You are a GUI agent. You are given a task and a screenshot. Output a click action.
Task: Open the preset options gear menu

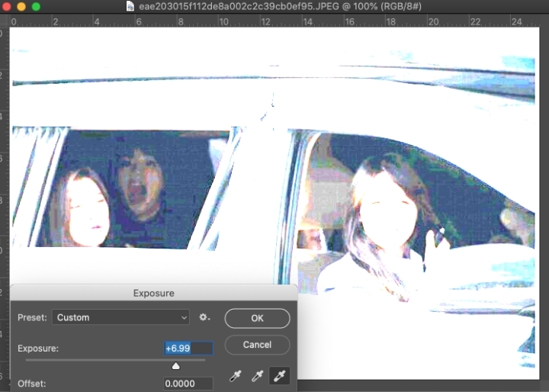coord(204,317)
